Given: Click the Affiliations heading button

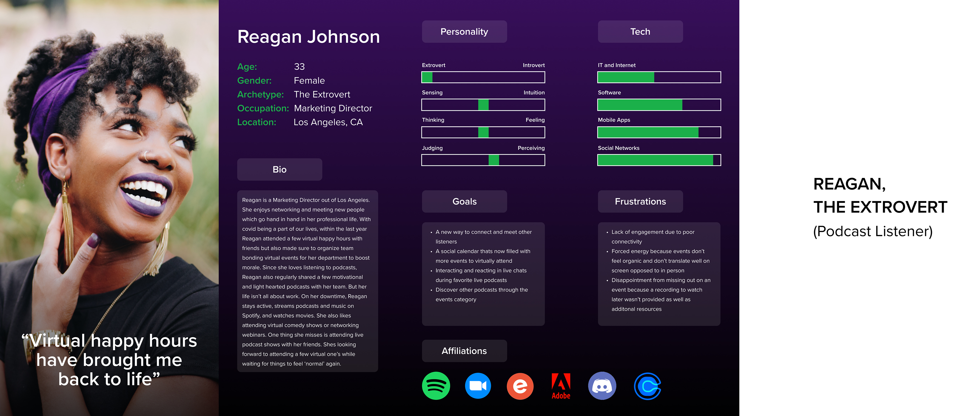Looking at the screenshot, I should point(464,351).
